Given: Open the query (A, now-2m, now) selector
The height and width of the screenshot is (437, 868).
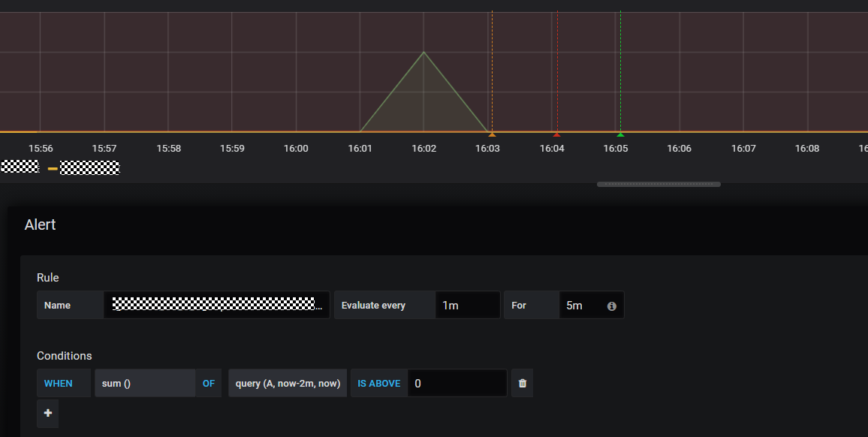Looking at the screenshot, I should (x=288, y=383).
